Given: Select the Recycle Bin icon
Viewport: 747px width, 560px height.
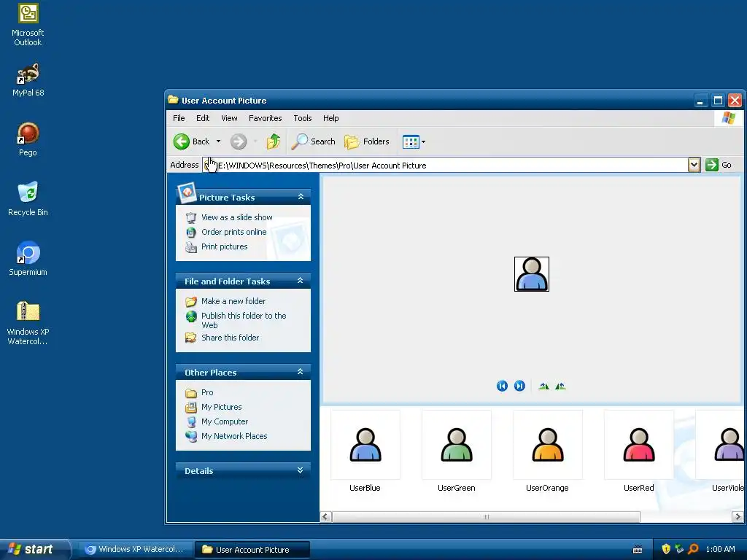Looking at the screenshot, I should click(28, 199).
